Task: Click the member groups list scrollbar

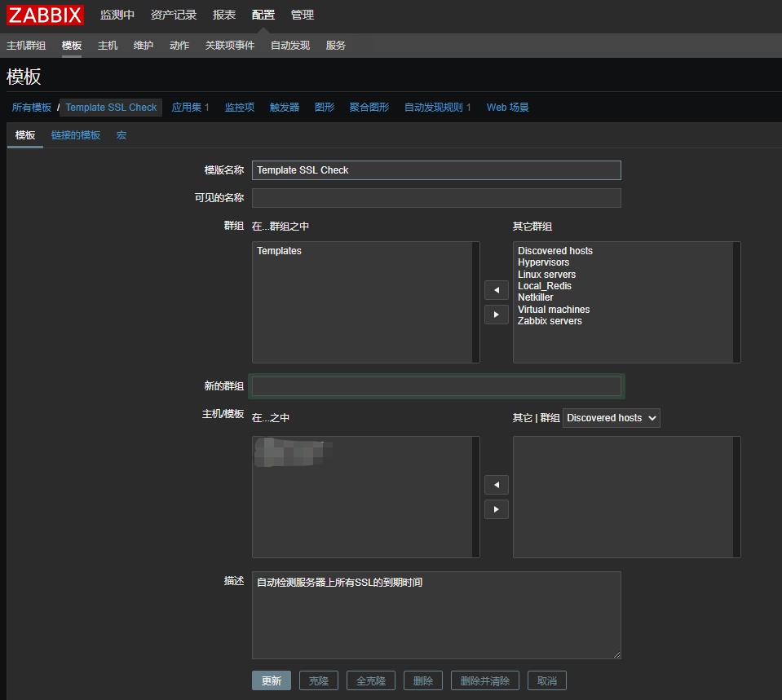Action: pyautogui.click(x=475, y=302)
